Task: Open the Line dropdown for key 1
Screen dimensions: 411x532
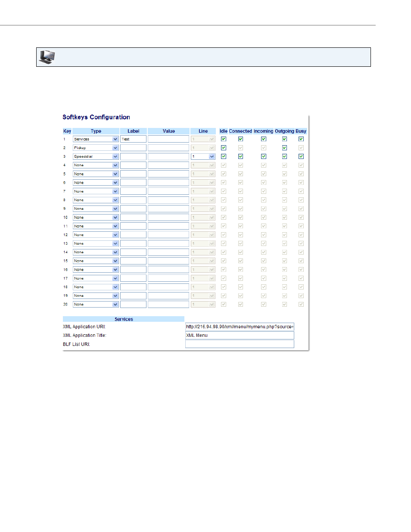Action: click(x=203, y=139)
